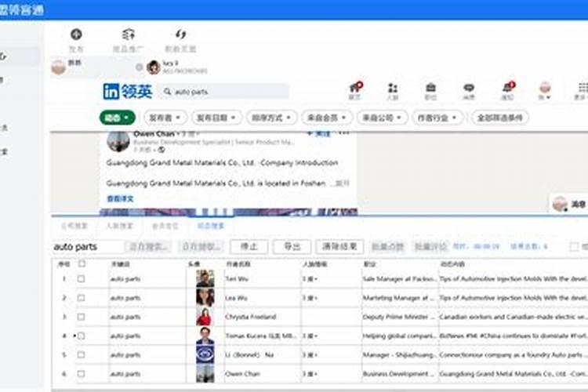Viewport: 588px width, 392px height.
Task: Click the refresh page icon in the top toolbar
Action: (180, 34)
